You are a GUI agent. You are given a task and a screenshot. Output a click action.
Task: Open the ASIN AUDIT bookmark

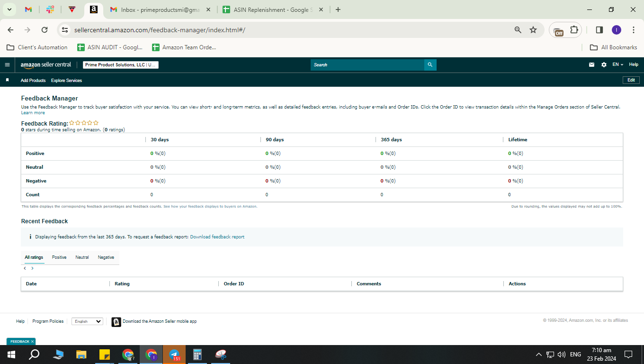110,47
